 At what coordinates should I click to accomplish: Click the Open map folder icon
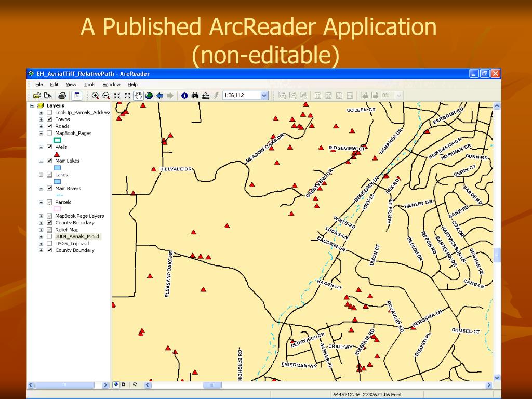(37, 96)
